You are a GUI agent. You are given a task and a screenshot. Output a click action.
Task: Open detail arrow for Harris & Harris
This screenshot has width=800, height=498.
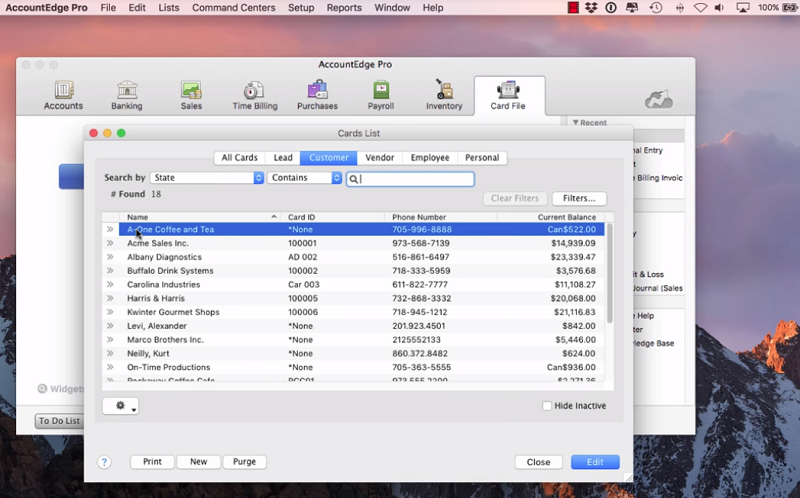pos(110,298)
